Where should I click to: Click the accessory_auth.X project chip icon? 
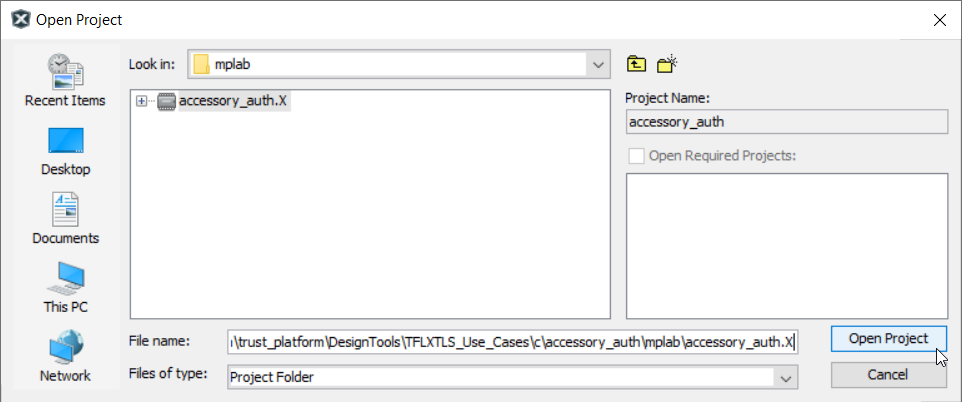[x=166, y=101]
